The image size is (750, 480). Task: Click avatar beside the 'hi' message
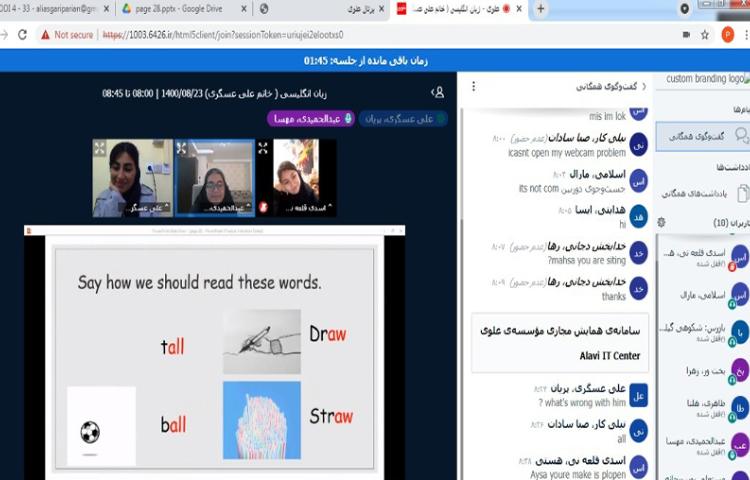pos(639,217)
